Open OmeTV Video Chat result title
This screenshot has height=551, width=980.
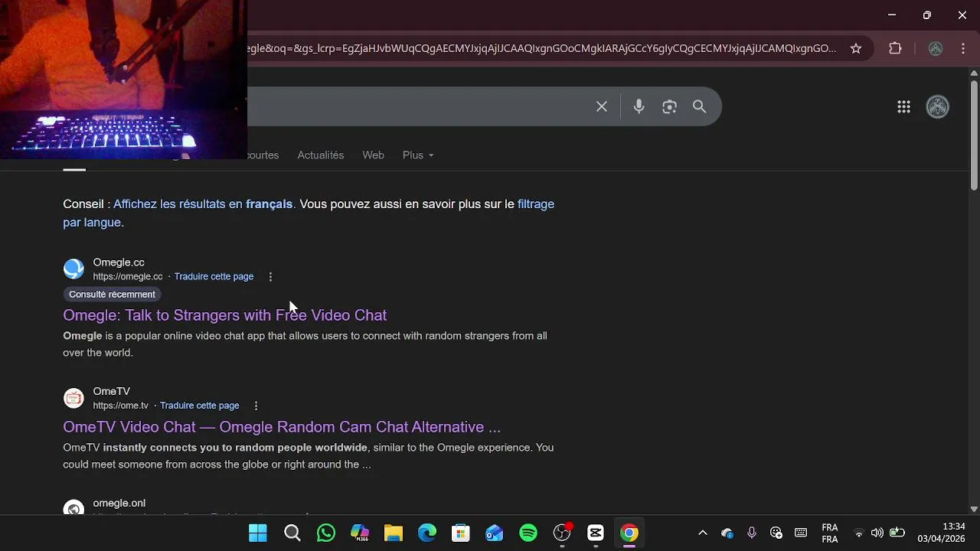click(x=282, y=427)
